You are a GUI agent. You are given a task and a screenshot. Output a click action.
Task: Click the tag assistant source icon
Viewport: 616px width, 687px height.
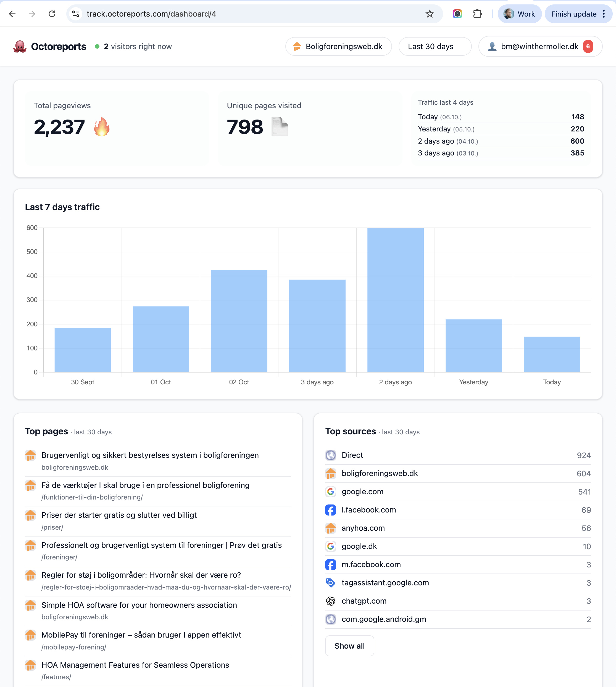pos(330,582)
